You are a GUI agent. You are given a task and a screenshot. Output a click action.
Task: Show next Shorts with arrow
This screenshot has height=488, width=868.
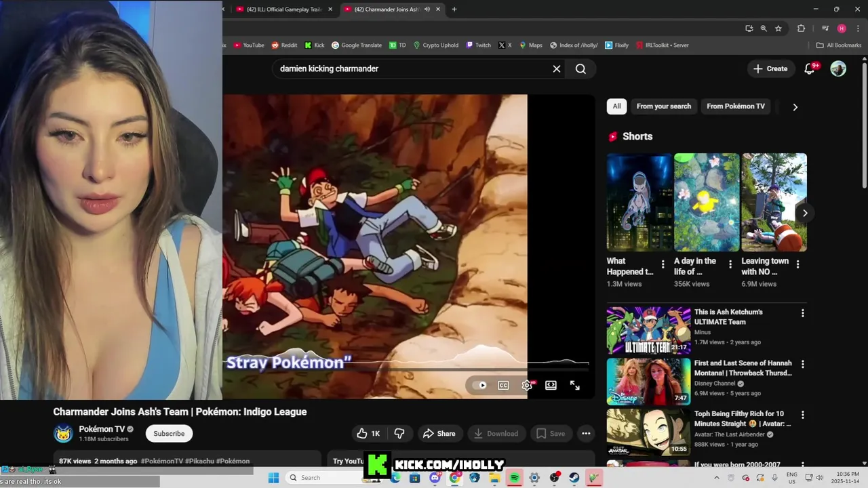805,213
